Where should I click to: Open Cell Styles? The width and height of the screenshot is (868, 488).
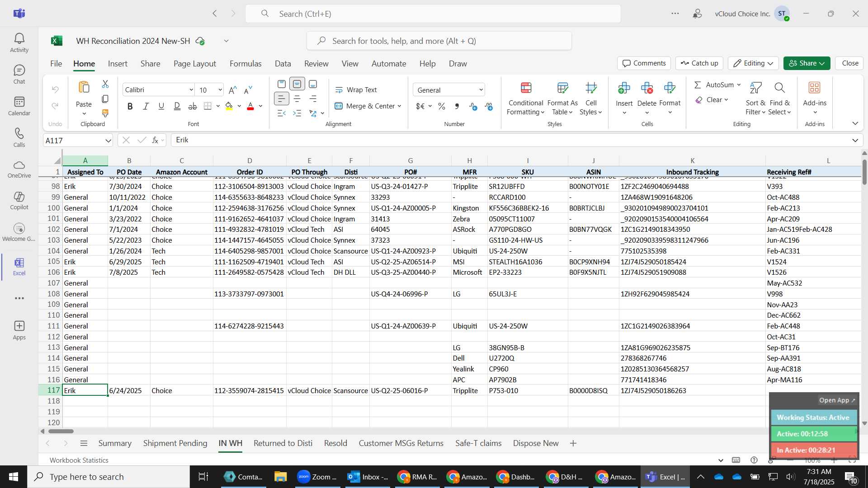click(591, 99)
